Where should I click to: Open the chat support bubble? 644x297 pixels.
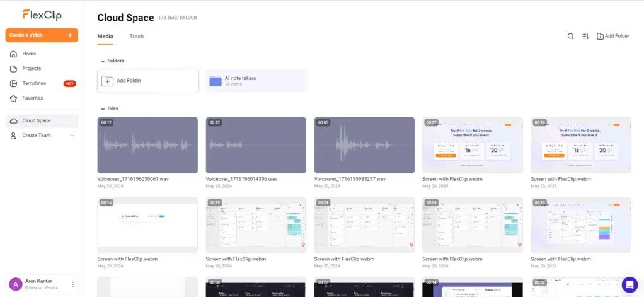click(629, 284)
